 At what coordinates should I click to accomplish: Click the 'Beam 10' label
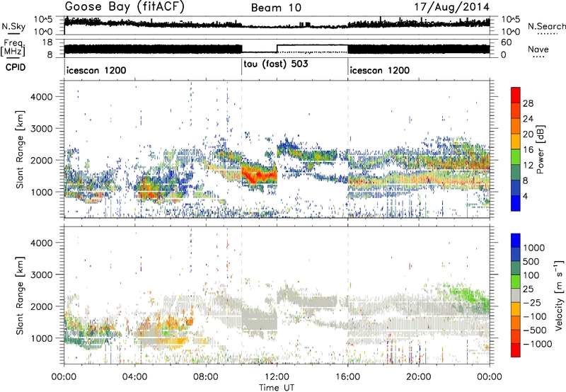[x=276, y=8]
